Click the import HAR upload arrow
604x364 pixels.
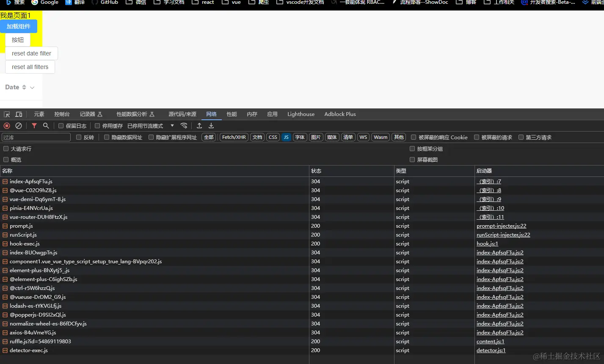click(x=199, y=126)
